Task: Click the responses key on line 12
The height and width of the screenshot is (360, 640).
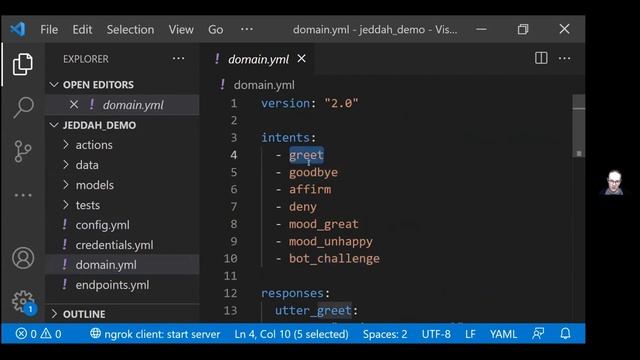Action: pyautogui.click(x=292, y=293)
